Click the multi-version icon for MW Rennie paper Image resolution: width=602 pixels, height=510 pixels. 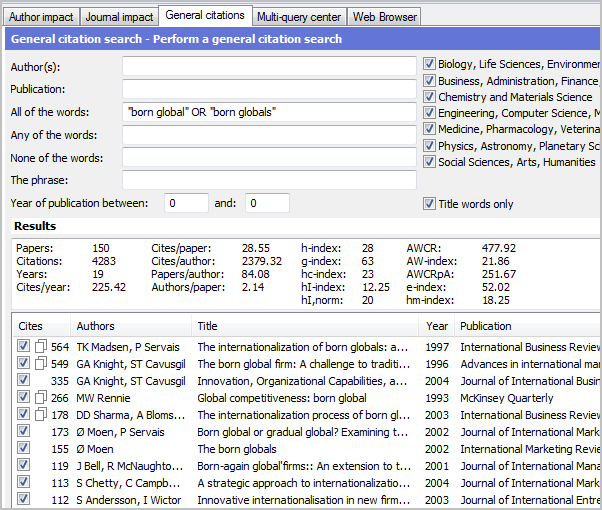tap(41, 397)
